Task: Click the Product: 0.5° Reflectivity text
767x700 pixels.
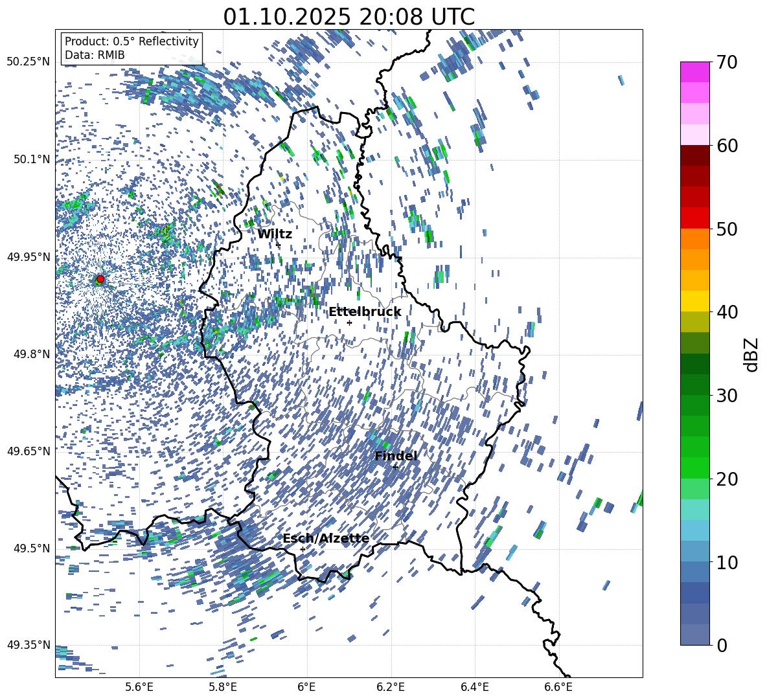Action: coord(132,41)
